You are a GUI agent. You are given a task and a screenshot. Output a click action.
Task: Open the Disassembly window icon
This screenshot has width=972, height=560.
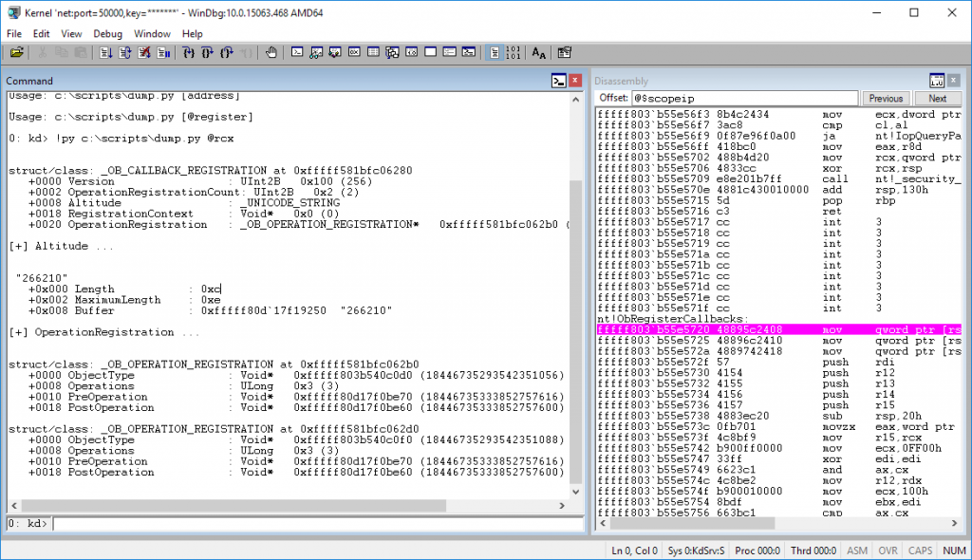[410, 54]
